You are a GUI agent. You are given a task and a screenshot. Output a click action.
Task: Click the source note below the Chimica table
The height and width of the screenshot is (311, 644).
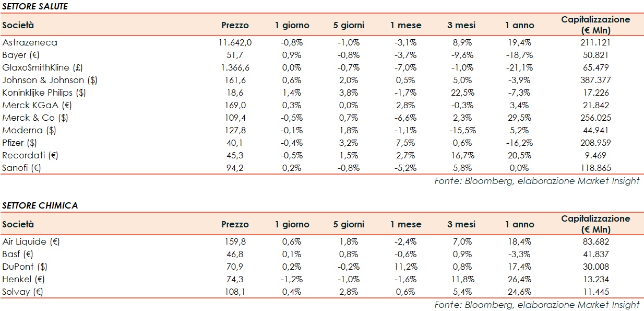[536, 305]
